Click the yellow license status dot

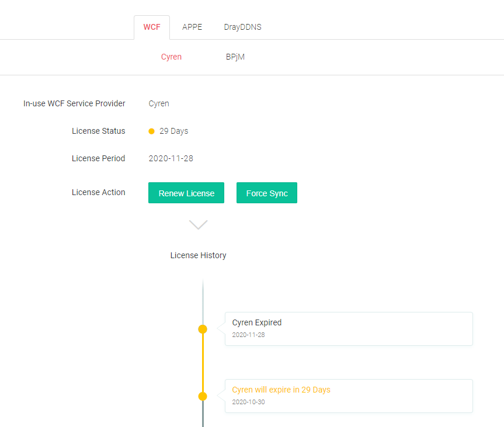click(x=151, y=131)
